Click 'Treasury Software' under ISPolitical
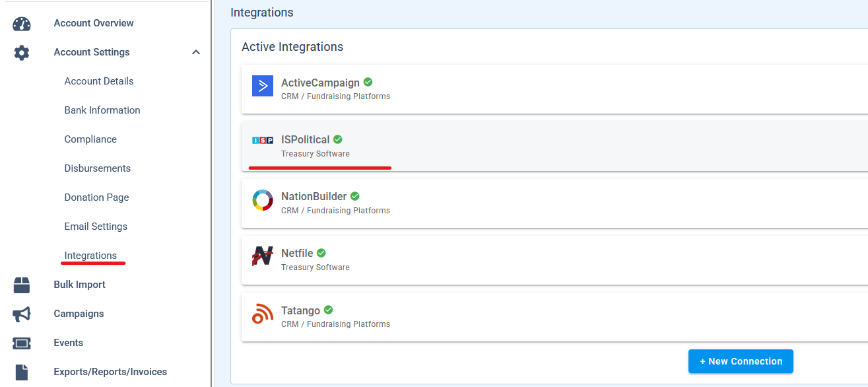 click(x=316, y=154)
